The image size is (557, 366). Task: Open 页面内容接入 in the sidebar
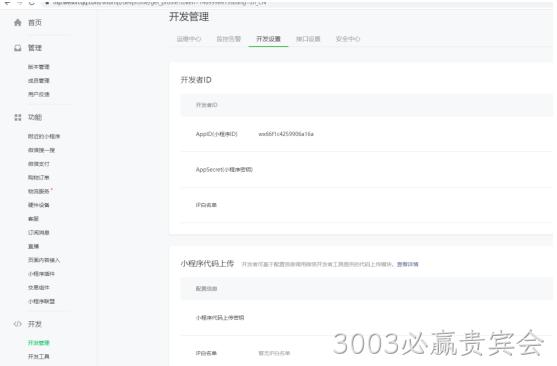tap(44, 260)
